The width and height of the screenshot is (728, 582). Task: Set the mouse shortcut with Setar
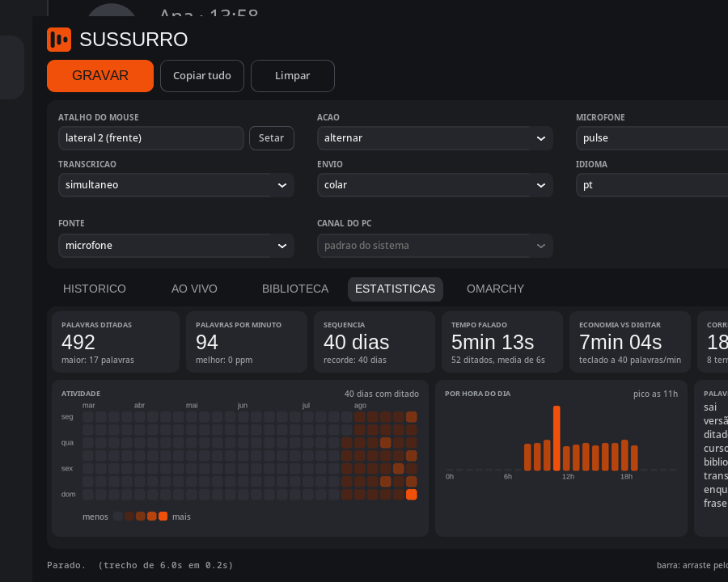point(272,138)
